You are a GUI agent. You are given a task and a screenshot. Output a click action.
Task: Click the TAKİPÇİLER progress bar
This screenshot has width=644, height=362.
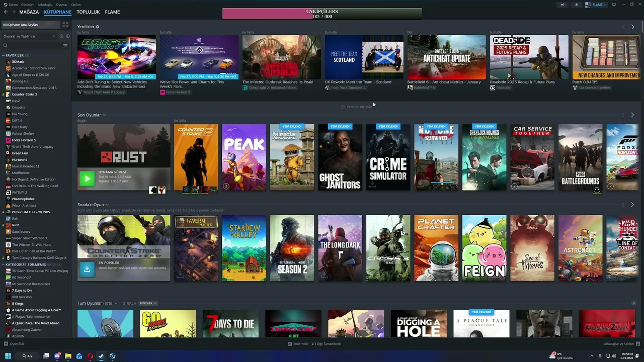tap(322, 14)
